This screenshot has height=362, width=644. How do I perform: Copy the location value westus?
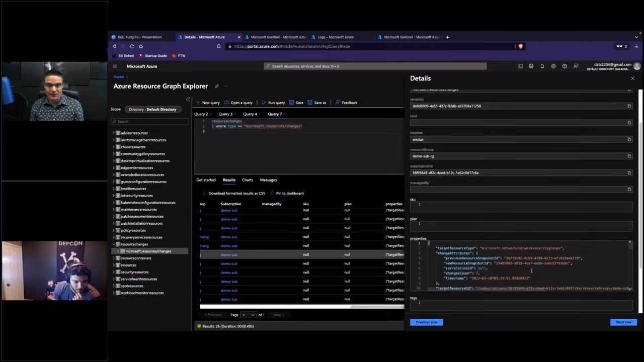(629, 139)
